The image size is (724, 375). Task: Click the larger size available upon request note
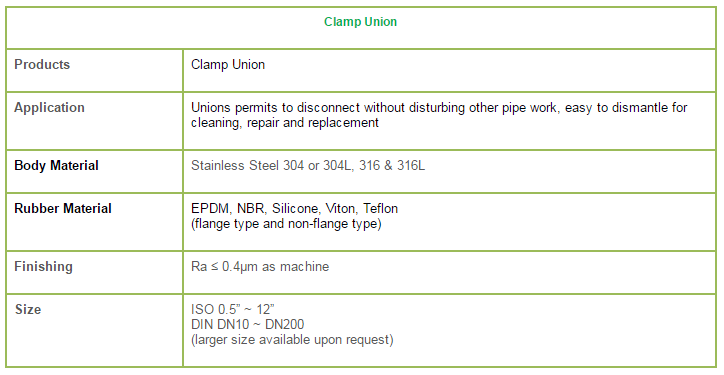coord(292,340)
